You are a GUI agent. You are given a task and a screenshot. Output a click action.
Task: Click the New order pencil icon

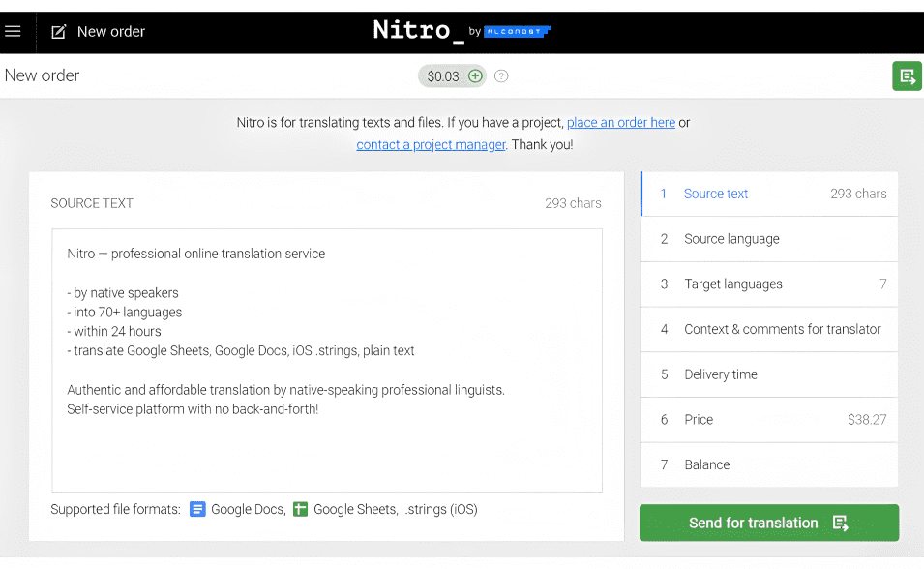click(x=59, y=32)
